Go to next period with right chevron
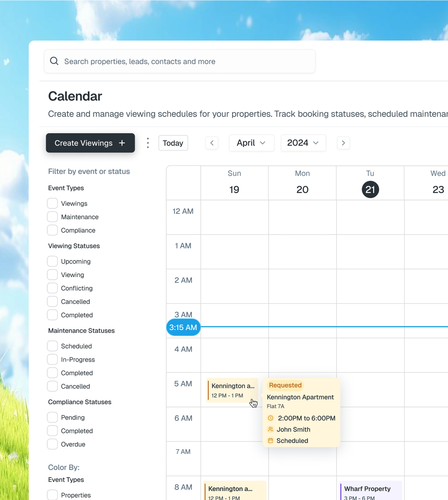448x500 pixels. (x=343, y=143)
